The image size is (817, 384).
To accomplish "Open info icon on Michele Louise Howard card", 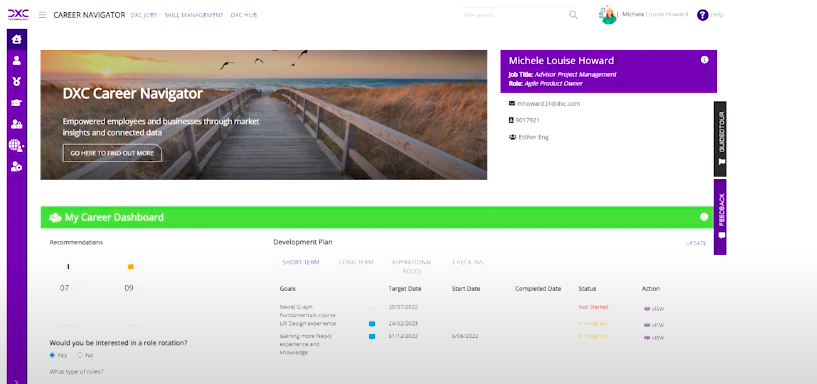I will (x=704, y=60).
